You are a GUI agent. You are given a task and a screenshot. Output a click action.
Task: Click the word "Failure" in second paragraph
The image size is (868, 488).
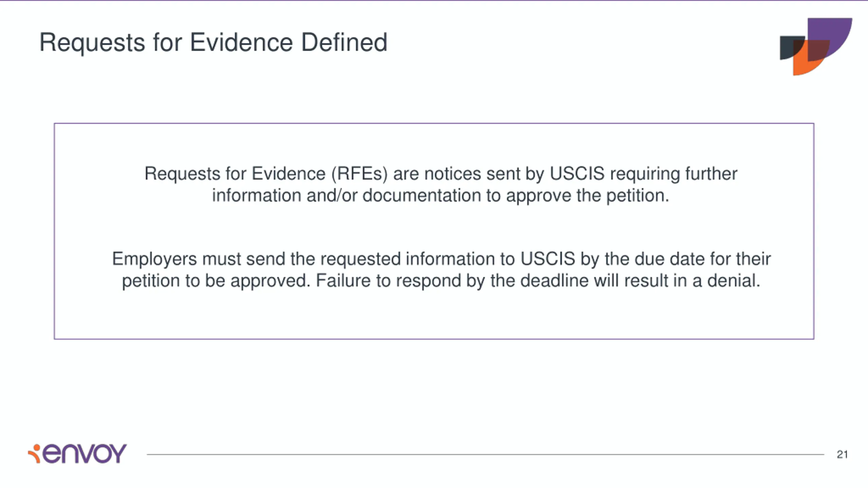[x=343, y=281]
